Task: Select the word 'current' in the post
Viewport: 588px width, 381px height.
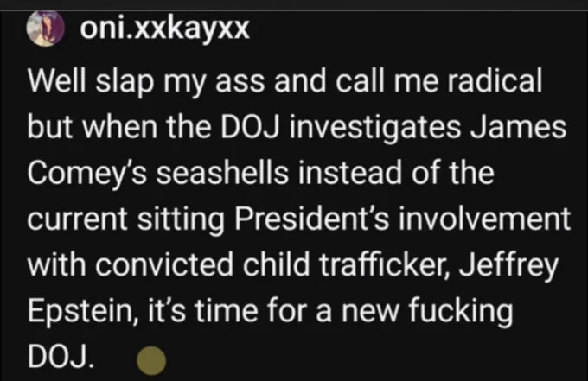Action: point(78,219)
